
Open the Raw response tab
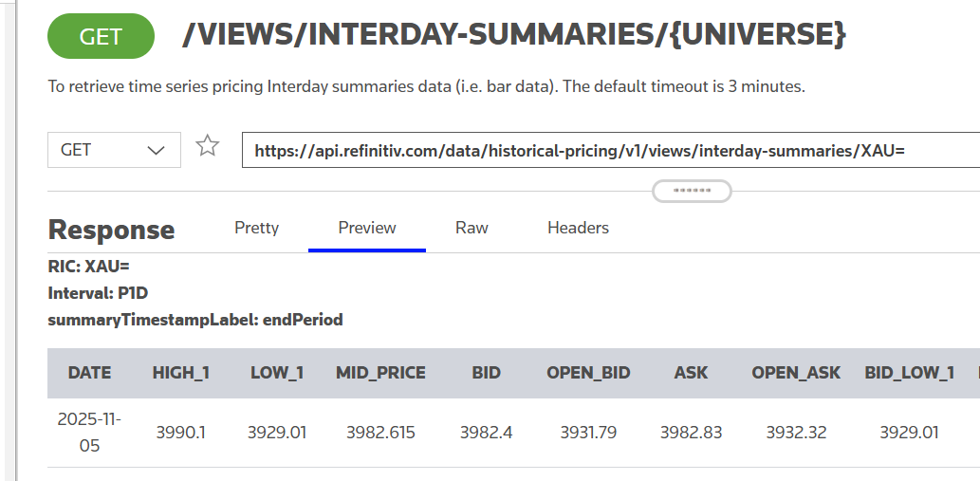pyautogui.click(x=472, y=228)
